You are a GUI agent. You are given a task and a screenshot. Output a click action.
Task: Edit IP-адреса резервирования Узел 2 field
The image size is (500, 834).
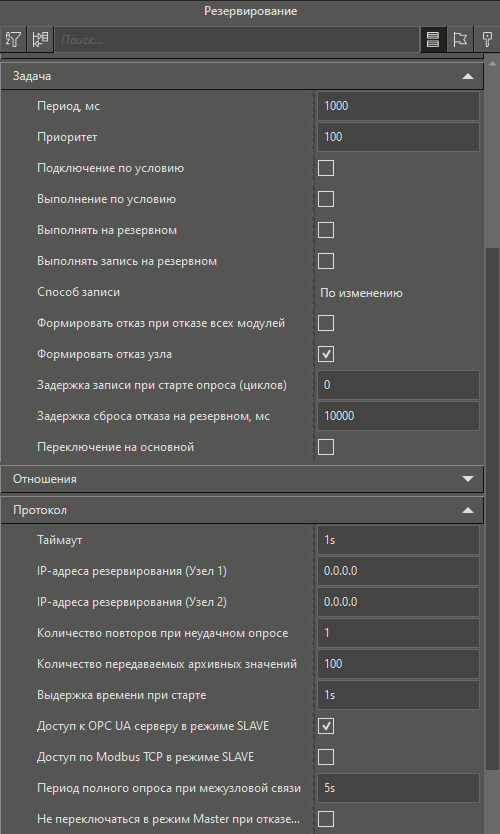pos(398,602)
